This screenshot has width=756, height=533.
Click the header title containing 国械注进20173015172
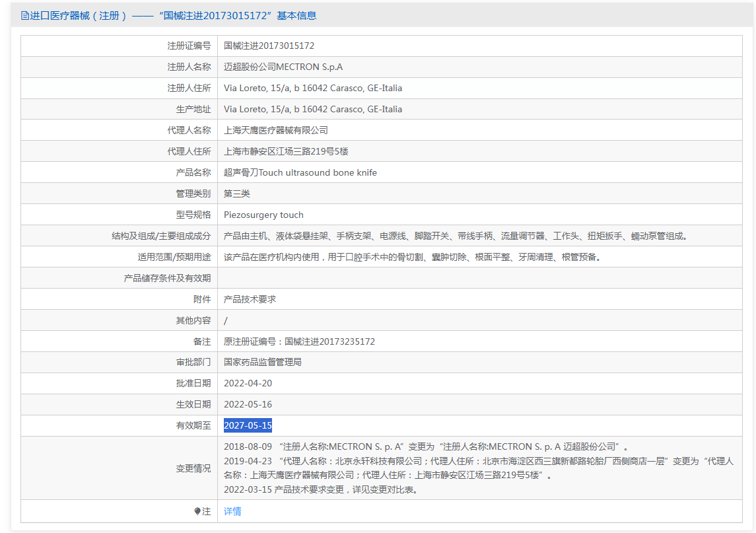[x=173, y=15]
